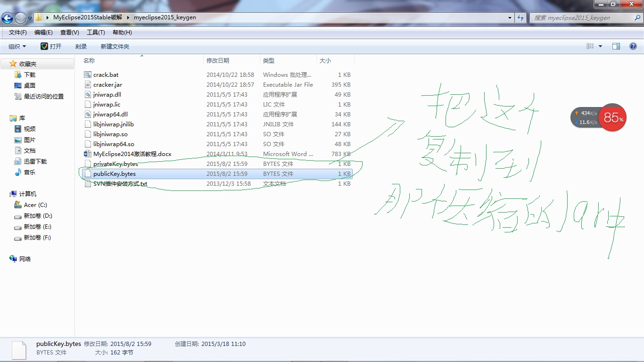This screenshot has height=362, width=644.
Task: Select the crack.bat file icon
Action: tap(88, 74)
